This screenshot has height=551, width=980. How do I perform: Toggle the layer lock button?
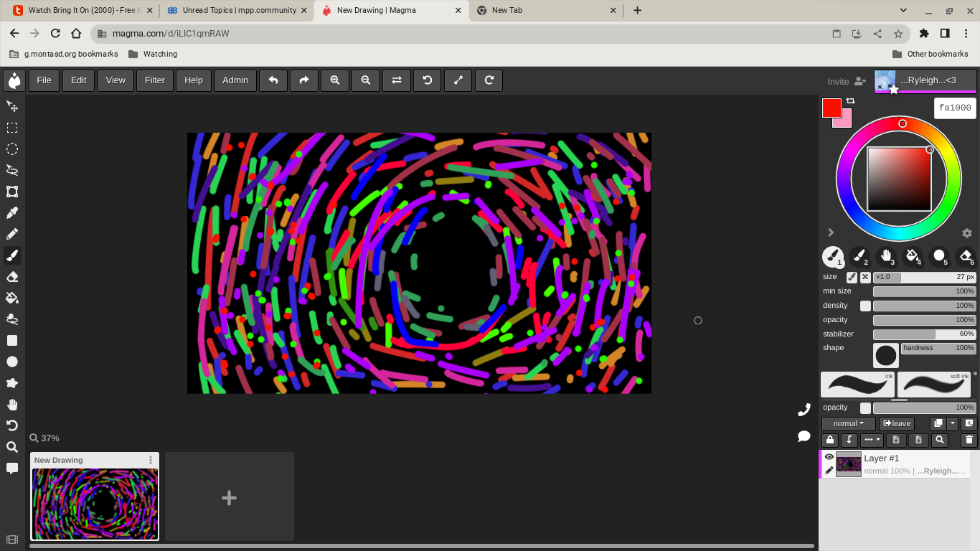tap(830, 440)
